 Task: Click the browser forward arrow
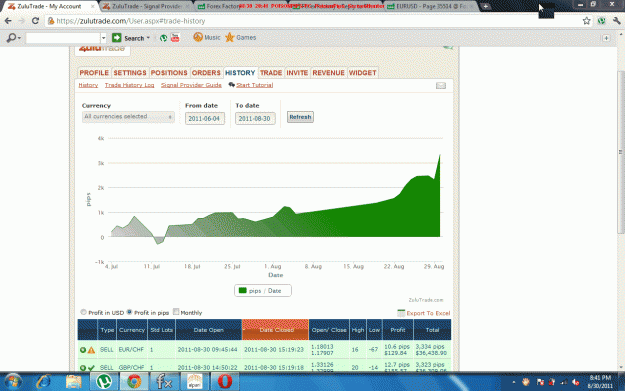pyautogui.click(x=22, y=21)
